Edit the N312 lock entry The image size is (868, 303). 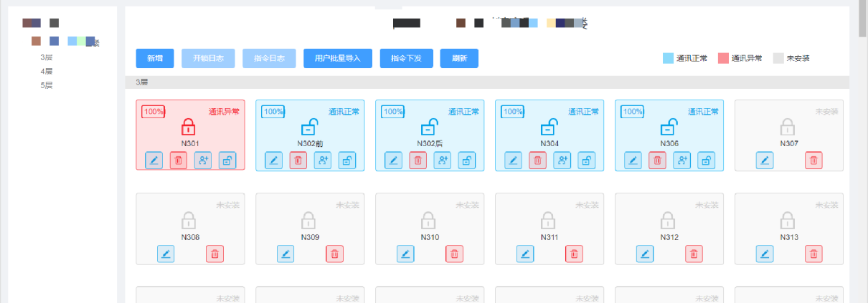tap(645, 254)
